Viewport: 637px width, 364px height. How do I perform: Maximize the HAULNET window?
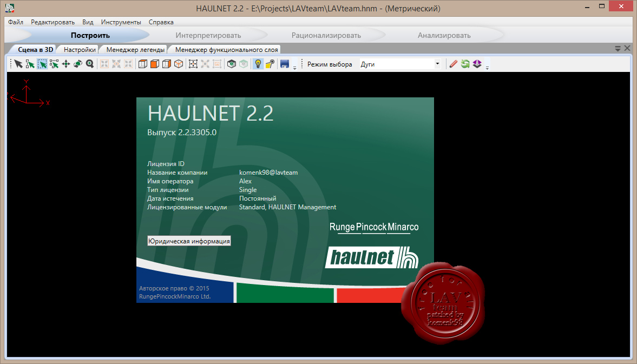pyautogui.click(x=602, y=6)
